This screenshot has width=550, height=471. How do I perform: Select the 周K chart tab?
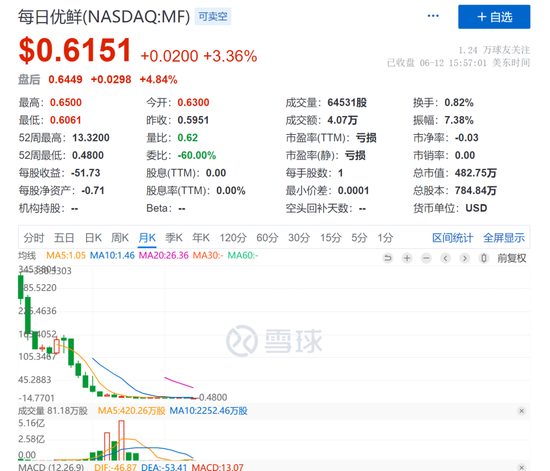tap(120, 238)
